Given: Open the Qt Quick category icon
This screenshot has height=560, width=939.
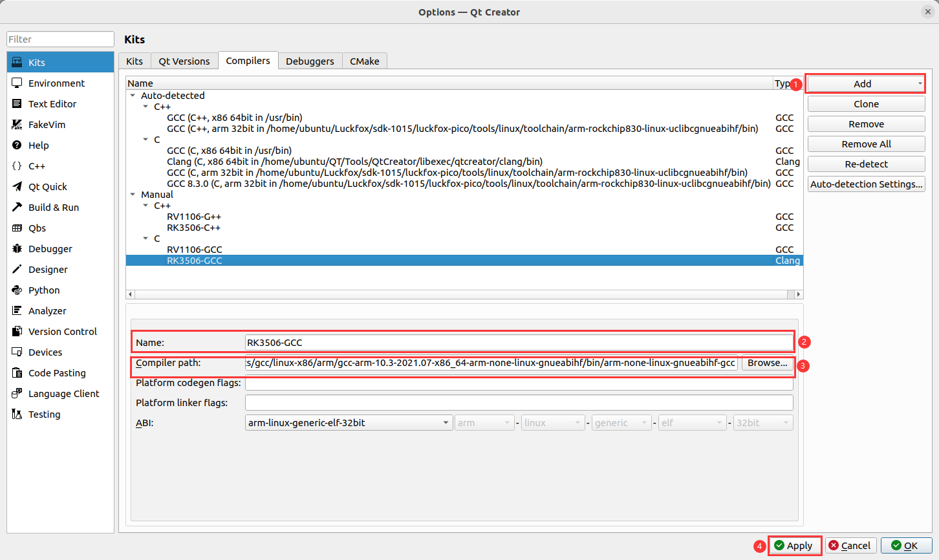Looking at the screenshot, I should (17, 187).
